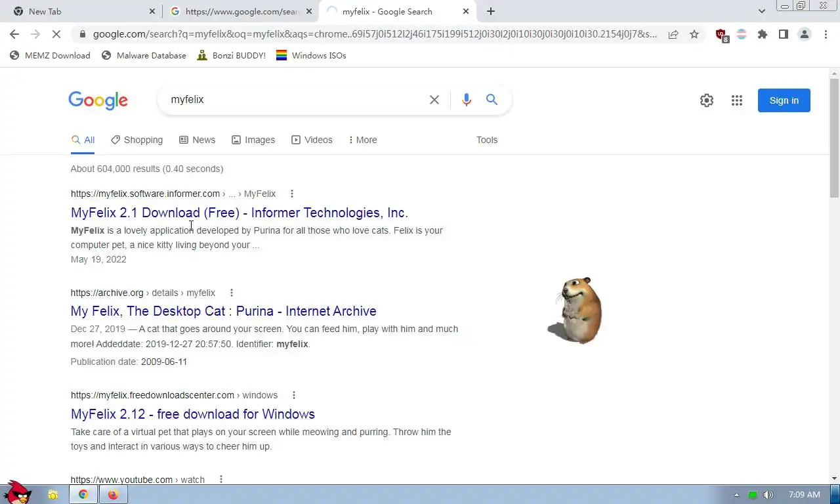The image size is (840, 504).
Task: Open MyFelix 2.1 Download (Free) result
Action: point(240,213)
